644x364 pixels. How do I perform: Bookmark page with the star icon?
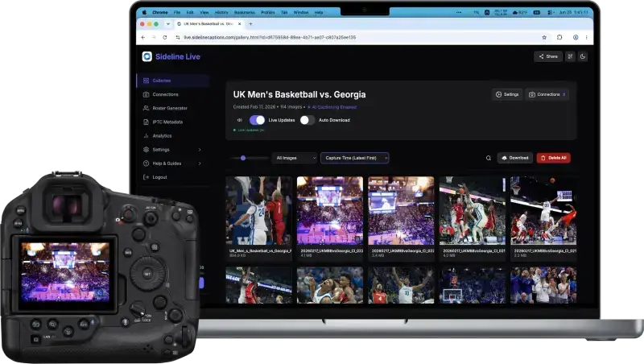click(544, 37)
